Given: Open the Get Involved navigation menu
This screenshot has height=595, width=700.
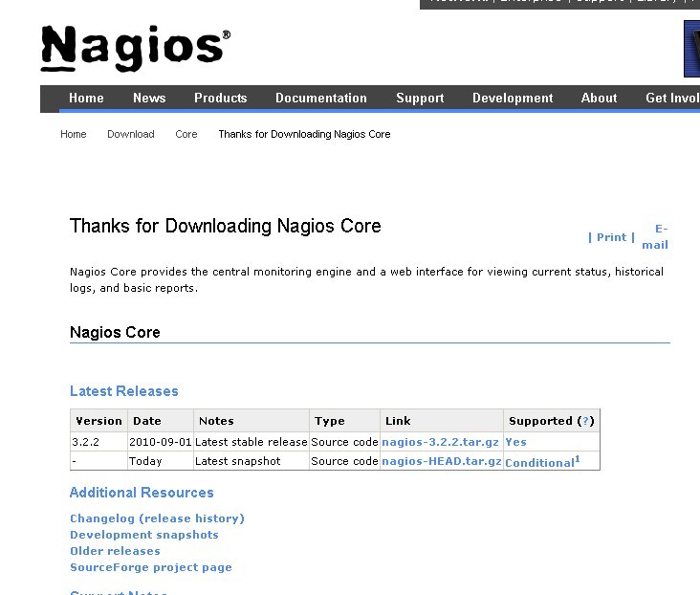Looking at the screenshot, I should (x=672, y=98).
